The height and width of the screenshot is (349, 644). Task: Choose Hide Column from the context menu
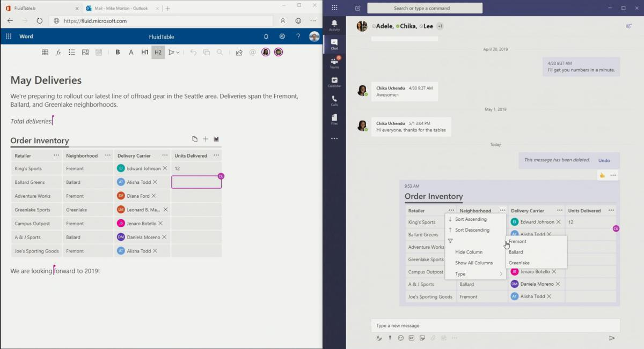468,251
